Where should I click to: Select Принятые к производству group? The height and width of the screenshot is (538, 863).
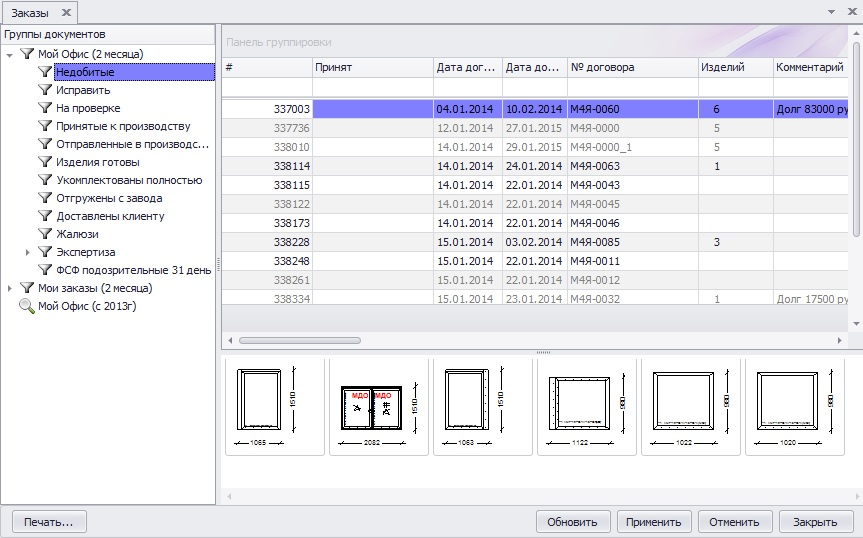click(123, 127)
